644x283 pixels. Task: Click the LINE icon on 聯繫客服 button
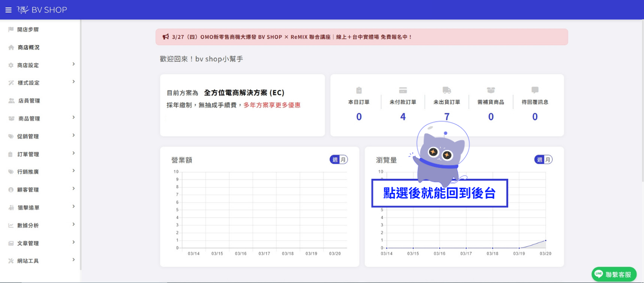[x=599, y=274]
